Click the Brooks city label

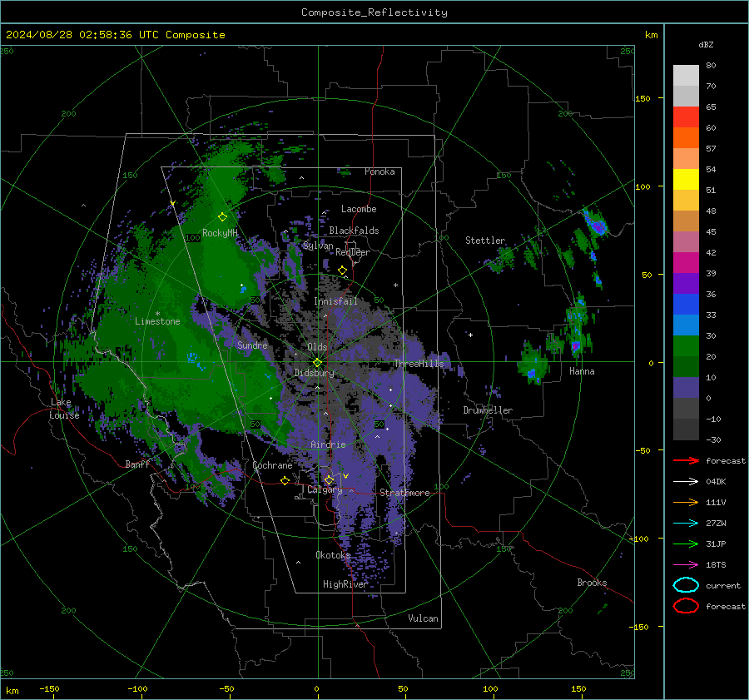(x=592, y=583)
